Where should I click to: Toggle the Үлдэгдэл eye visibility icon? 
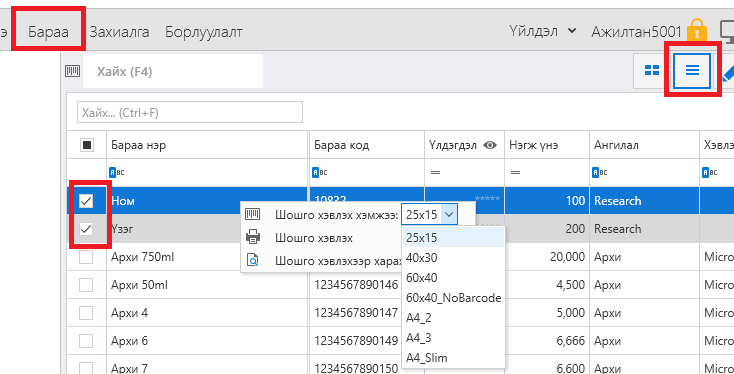click(490, 145)
